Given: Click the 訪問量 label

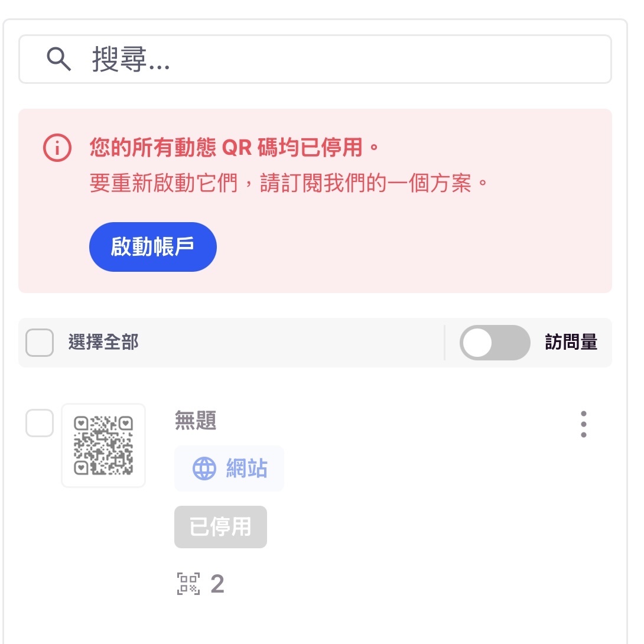Looking at the screenshot, I should (x=571, y=342).
